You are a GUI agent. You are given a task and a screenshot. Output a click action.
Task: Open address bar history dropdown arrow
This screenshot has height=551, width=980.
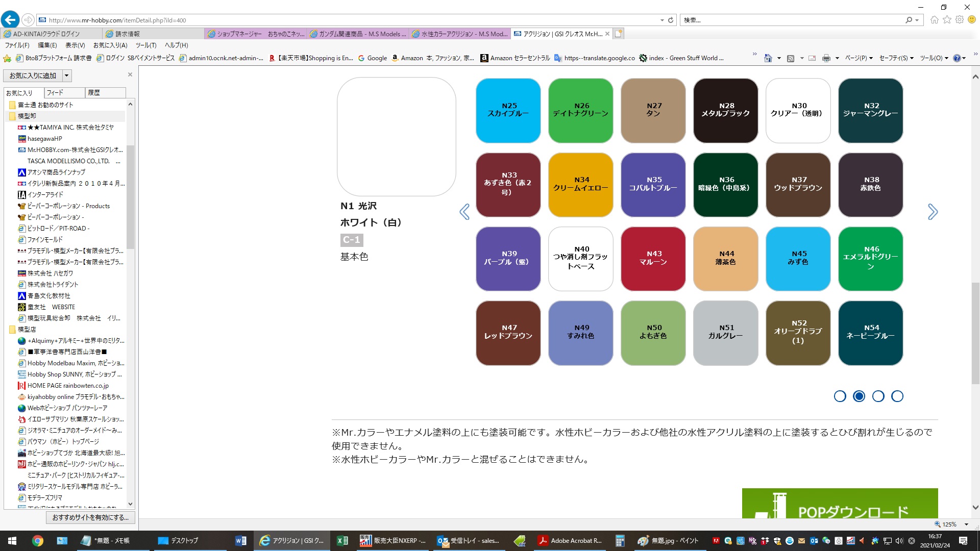tap(662, 20)
